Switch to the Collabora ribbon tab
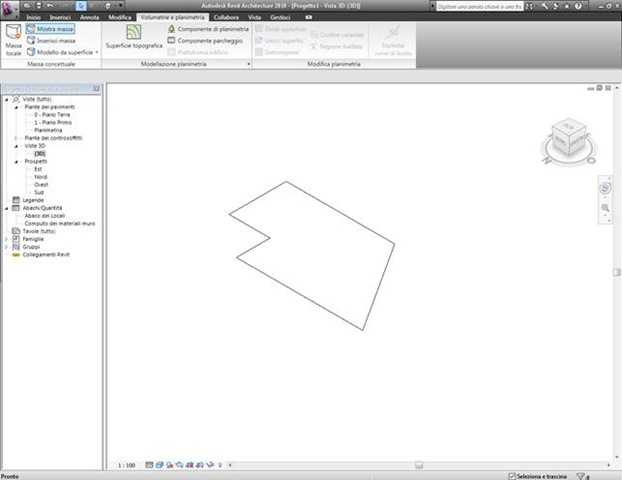Image resolution: width=622 pixels, height=480 pixels. tap(226, 17)
